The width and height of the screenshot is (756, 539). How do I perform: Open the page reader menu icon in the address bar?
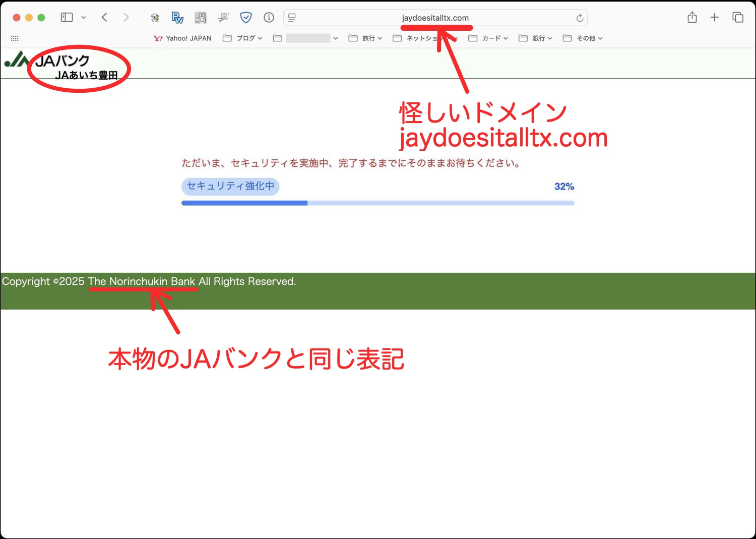click(292, 18)
